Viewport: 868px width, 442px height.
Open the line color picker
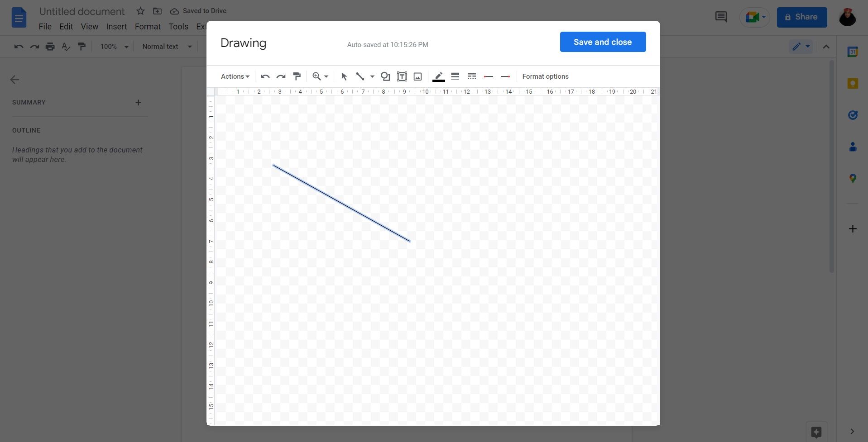437,76
